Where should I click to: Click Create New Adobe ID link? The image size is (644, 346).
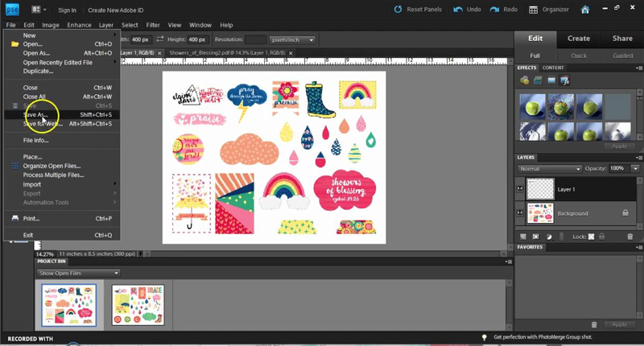pos(115,10)
